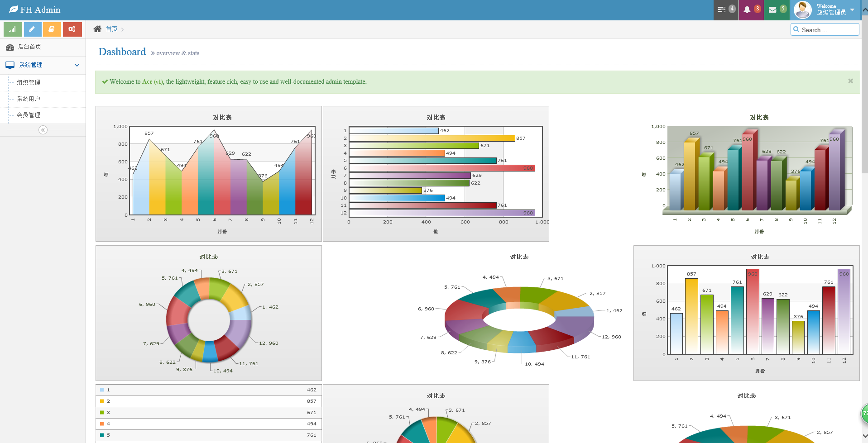Click the home icon in the breadcrumb
This screenshot has height=443, width=868.
click(x=97, y=29)
